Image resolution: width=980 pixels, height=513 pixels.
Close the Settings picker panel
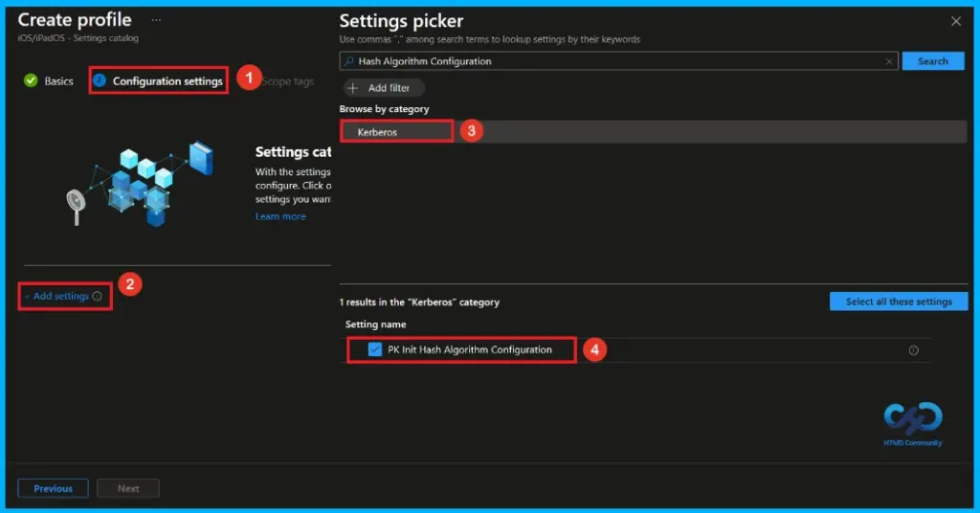point(956,21)
